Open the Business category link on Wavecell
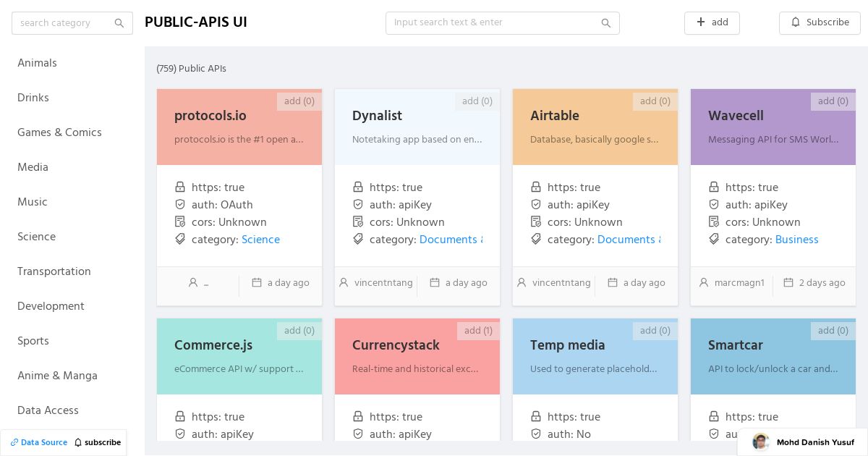The image size is (868, 456). [x=797, y=240]
